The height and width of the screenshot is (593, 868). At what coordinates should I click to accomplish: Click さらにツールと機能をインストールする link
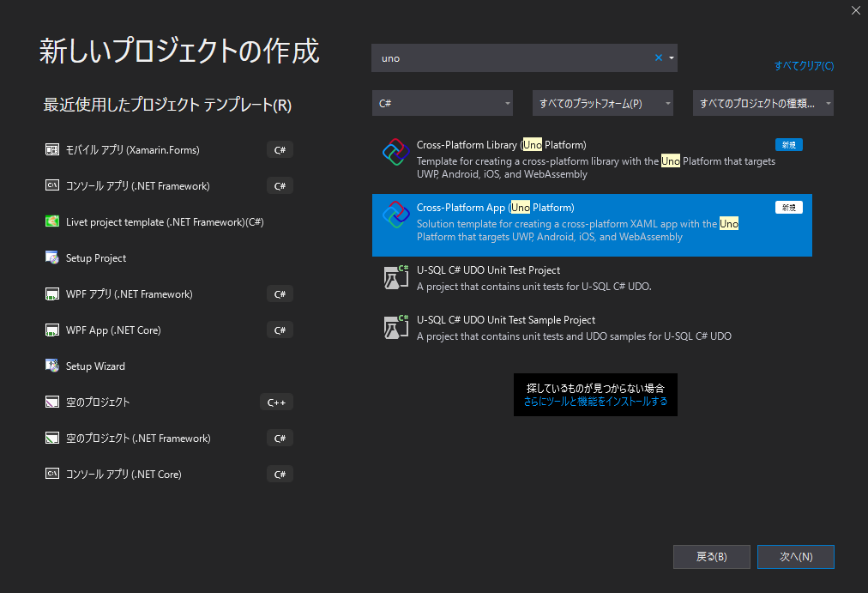[595, 402]
